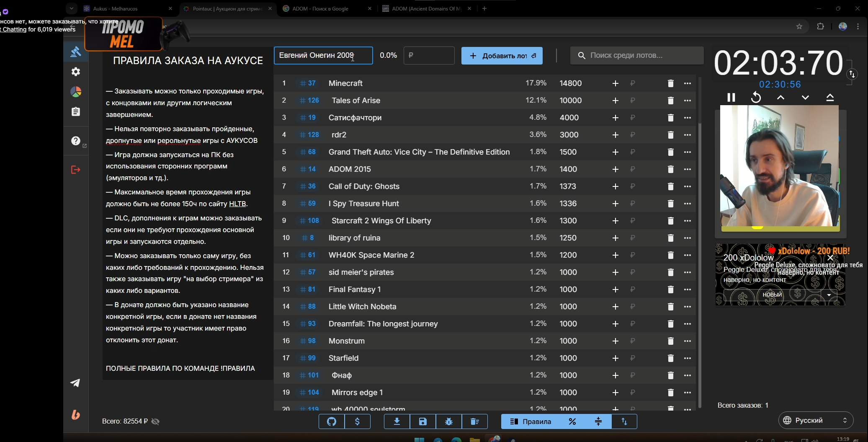Click the red logout icon

76,170
